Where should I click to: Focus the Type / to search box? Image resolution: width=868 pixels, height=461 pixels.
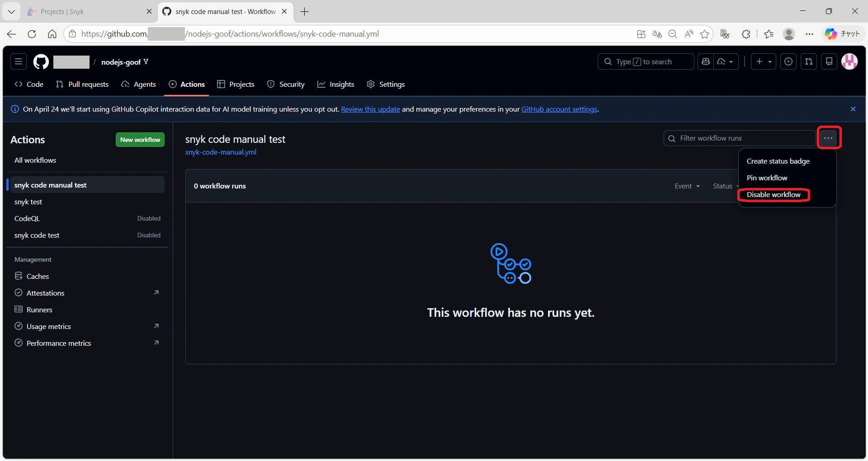(x=646, y=61)
